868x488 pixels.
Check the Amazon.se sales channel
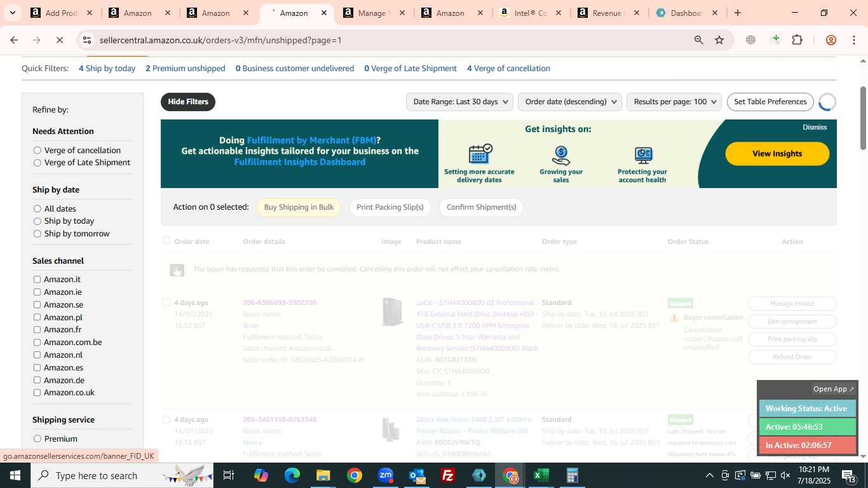[x=37, y=305]
